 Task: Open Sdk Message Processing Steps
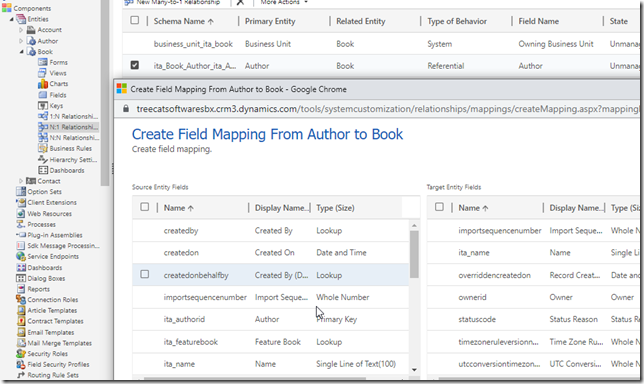(58, 246)
